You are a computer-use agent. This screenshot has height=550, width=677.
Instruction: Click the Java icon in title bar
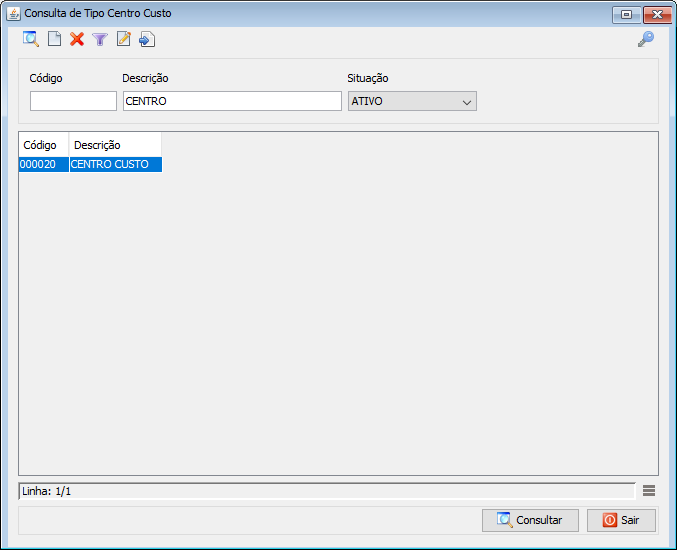14,14
